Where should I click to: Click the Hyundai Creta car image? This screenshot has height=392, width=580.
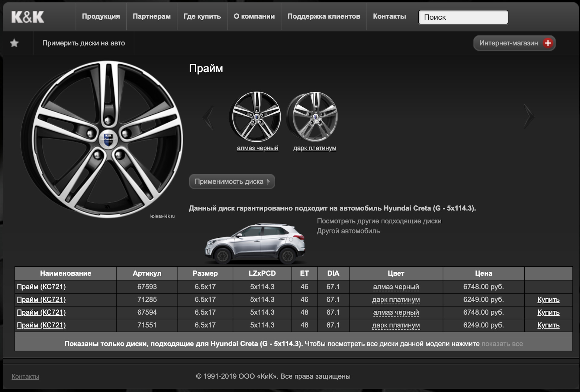coord(255,243)
